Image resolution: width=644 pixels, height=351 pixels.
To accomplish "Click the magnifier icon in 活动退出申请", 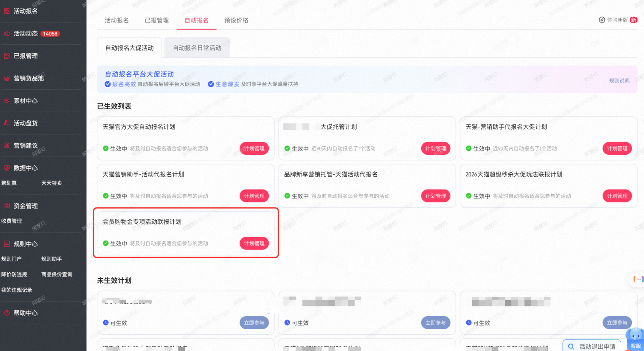I will tap(571, 347).
